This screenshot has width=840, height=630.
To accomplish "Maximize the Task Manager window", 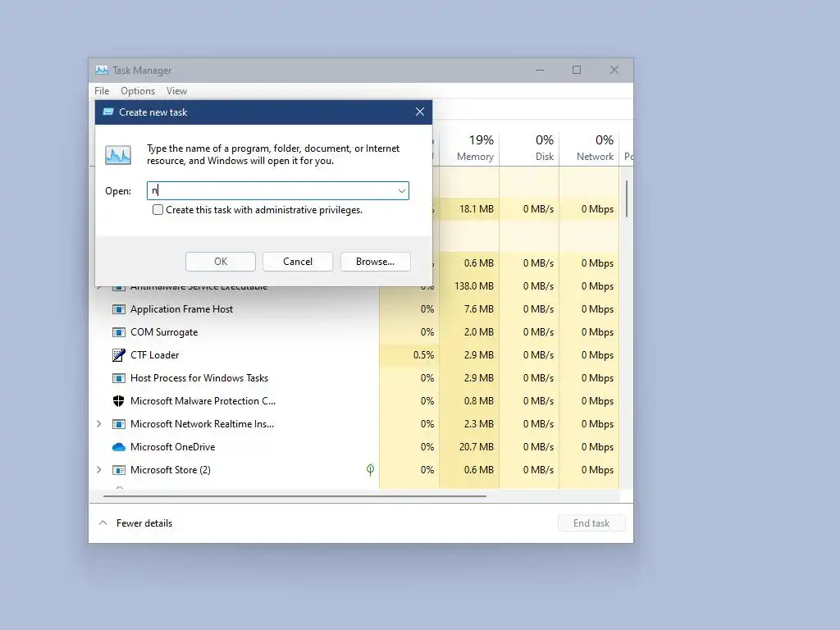I will (x=577, y=71).
